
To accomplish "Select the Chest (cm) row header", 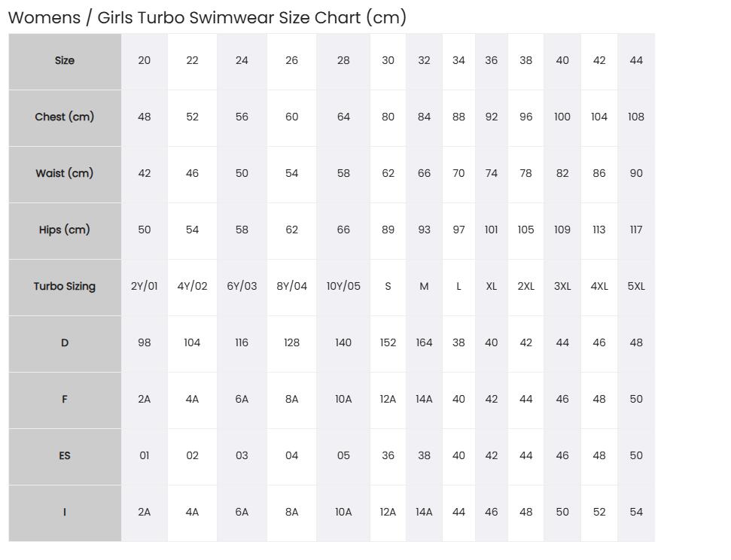I will click(65, 117).
